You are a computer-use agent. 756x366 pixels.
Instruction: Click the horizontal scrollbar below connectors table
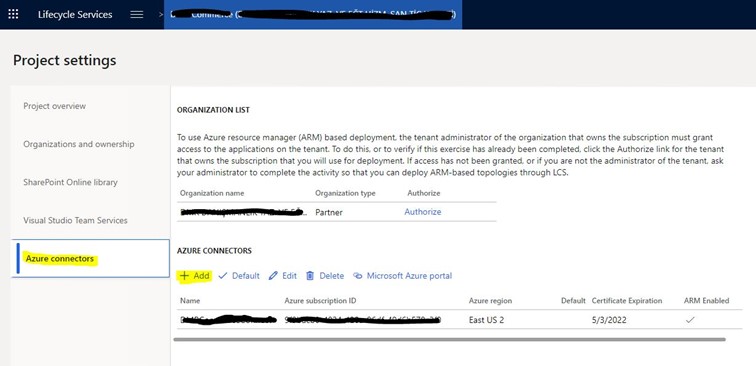click(449, 339)
